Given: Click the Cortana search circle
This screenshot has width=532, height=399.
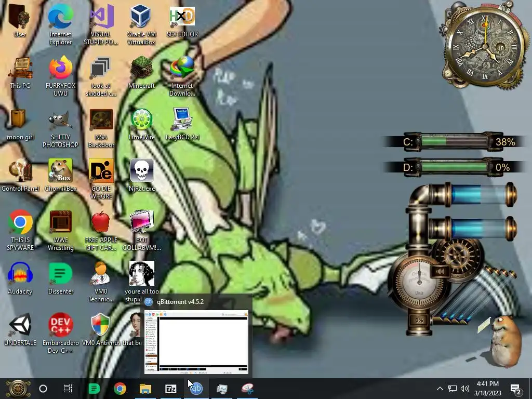Looking at the screenshot, I should pyautogui.click(x=43, y=389).
